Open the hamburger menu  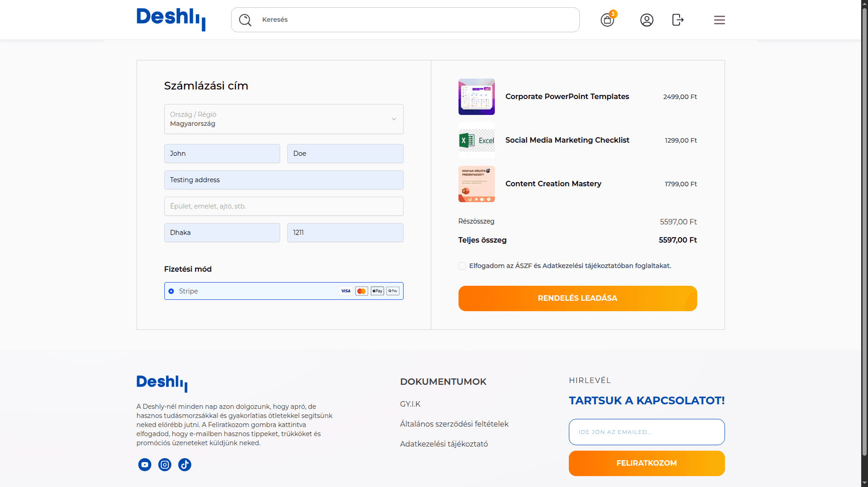(x=719, y=20)
